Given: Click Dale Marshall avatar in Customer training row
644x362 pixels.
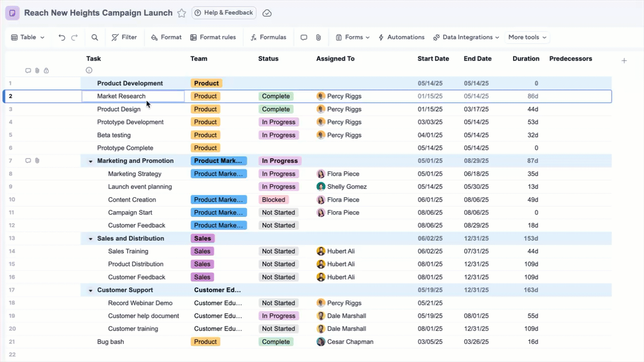Looking at the screenshot, I should tap(321, 329).
